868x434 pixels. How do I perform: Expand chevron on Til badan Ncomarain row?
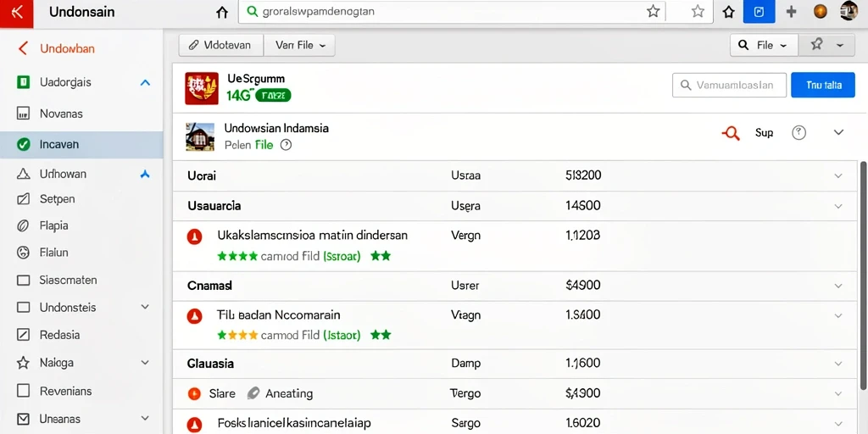838,315
